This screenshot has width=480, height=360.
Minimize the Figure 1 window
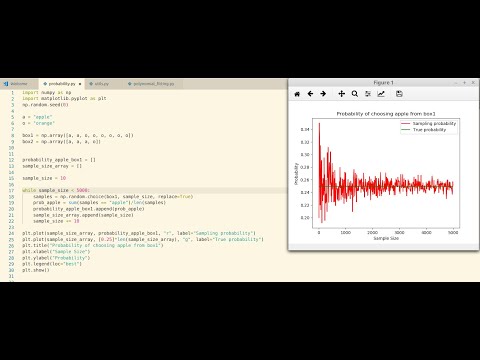[456, 83]
